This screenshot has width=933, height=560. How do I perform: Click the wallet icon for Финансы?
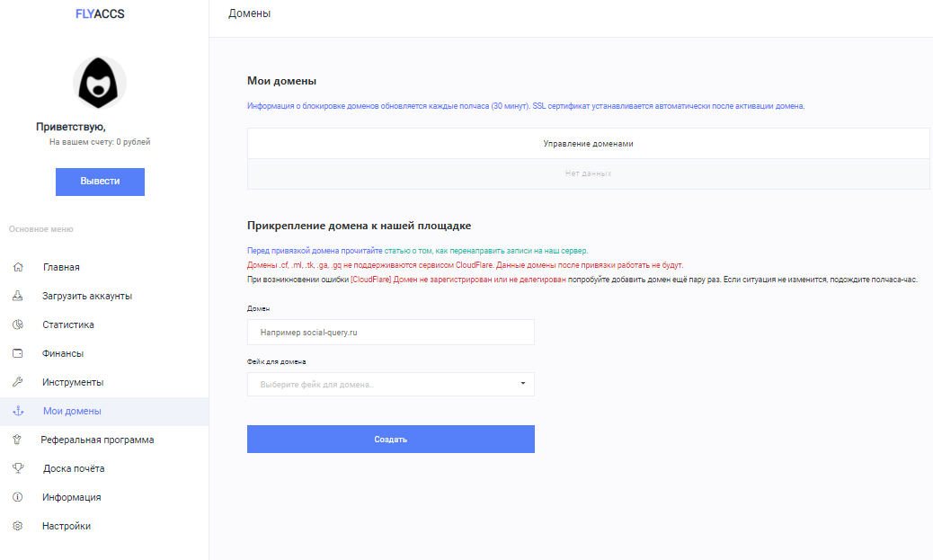click(x=18, y=353)
